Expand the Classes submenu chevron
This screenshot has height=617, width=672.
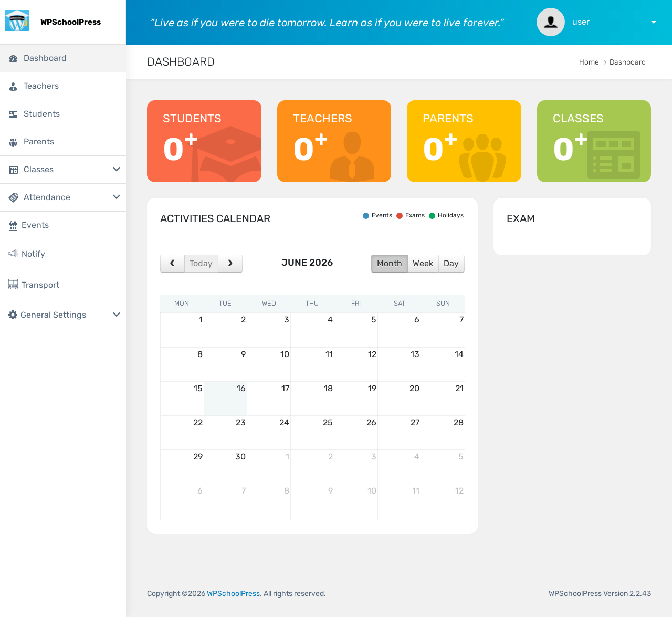click(117, 169)
